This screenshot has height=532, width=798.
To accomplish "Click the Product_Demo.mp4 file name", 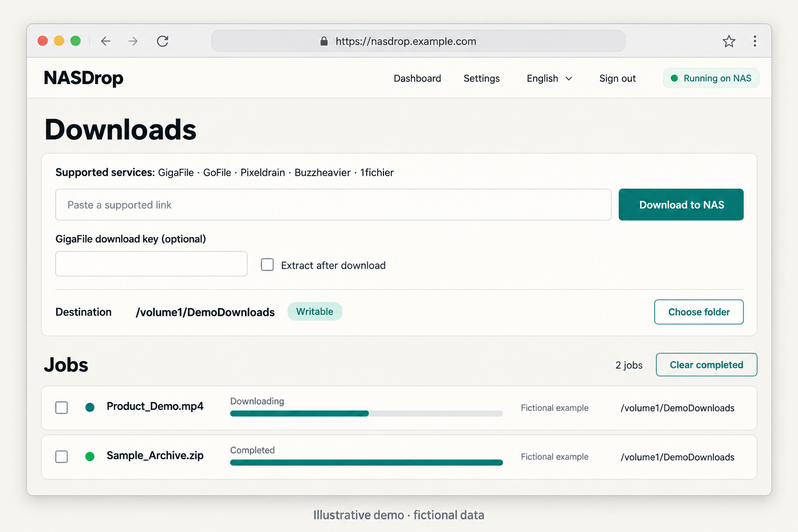I will click(155, 406).
